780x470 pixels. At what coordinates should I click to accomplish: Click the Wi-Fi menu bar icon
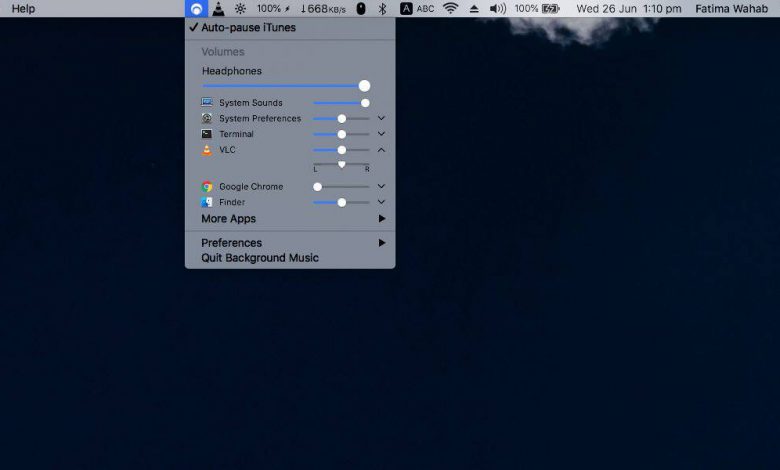pos(451,8)
